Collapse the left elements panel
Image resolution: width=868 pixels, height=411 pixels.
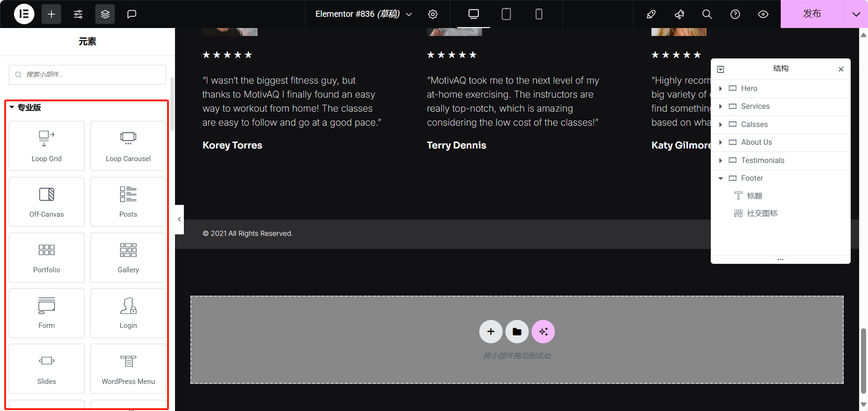179,220
